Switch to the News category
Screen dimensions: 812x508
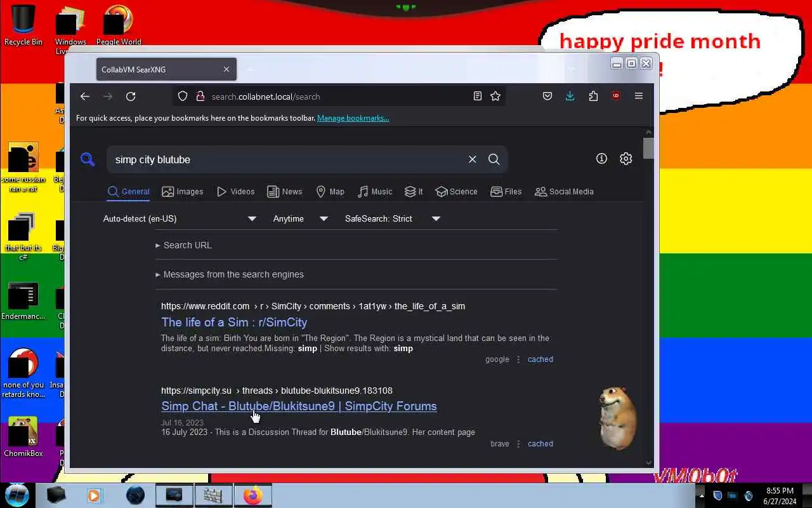pyautogui.click(x=285, y=192)
